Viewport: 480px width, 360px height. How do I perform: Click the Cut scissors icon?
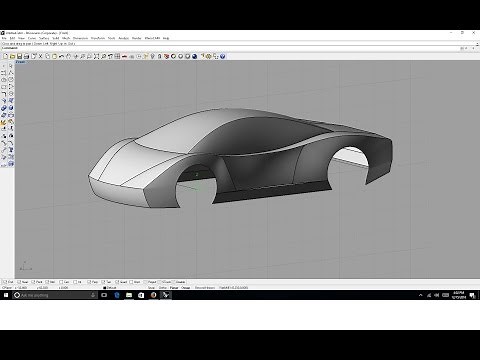tap(41, 56)
